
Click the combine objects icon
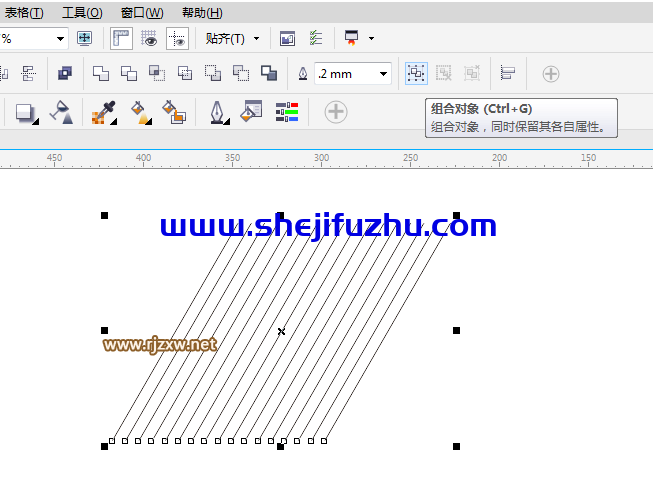(65, 74)
